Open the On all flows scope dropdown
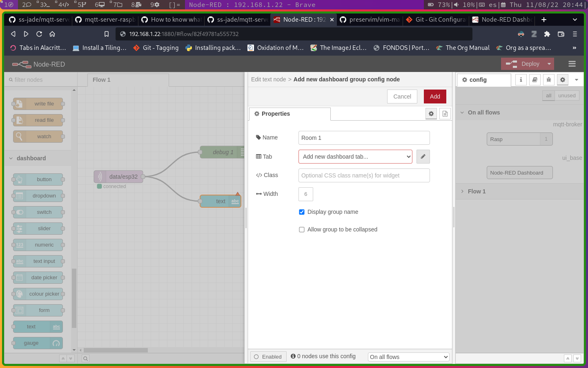The height and width of the screenshot is (368, 588). click(409, 357)
